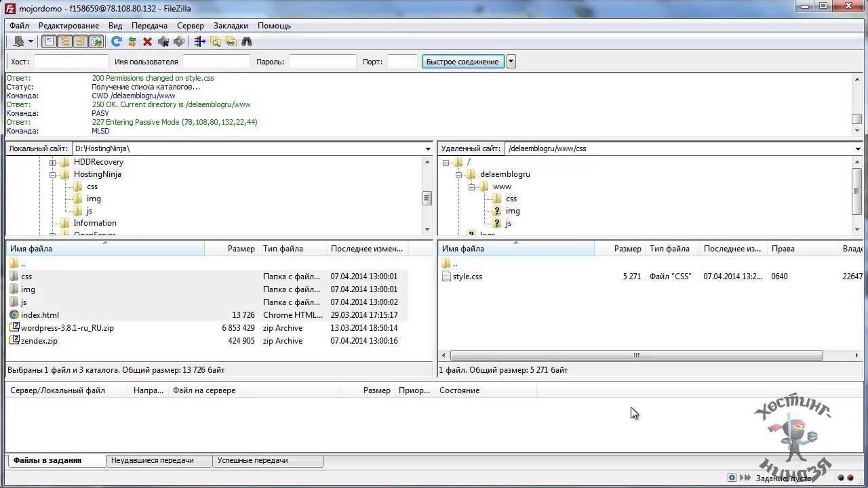The image size is (868, 488).
Task: Open the Site Manager icon
Action: point(19,41)
